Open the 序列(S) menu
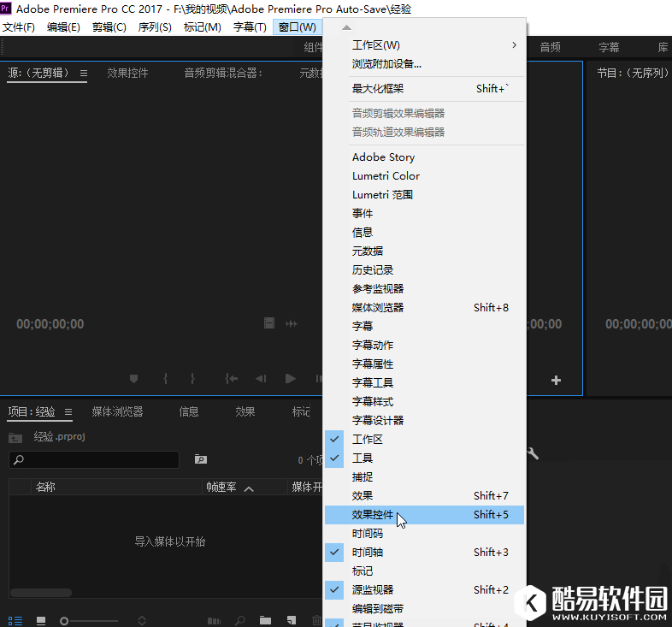672x627 pixels. pyautogui.click(x=155, y=27)
